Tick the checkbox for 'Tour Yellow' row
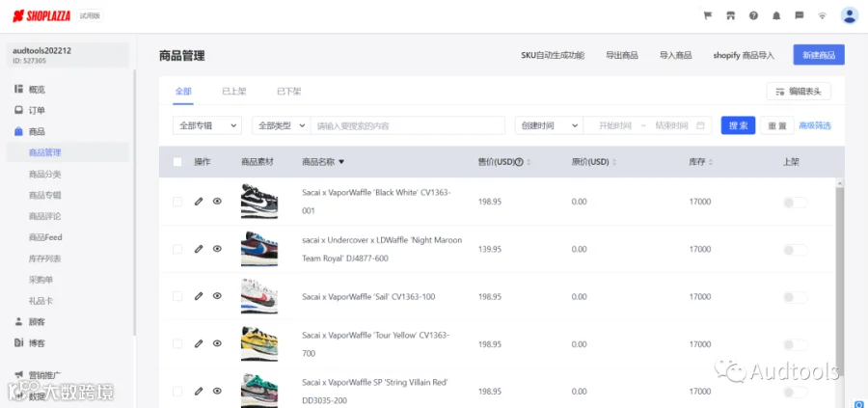 (x=177, y=343)
